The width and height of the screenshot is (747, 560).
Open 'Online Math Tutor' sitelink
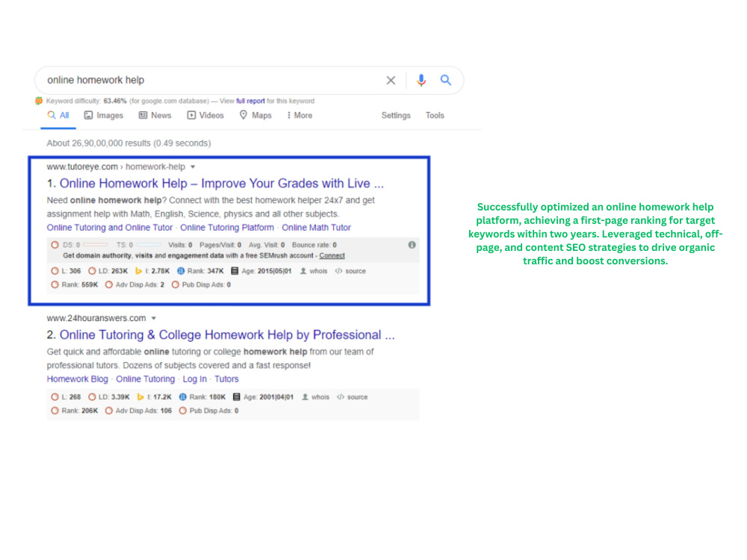coord(316,228)
